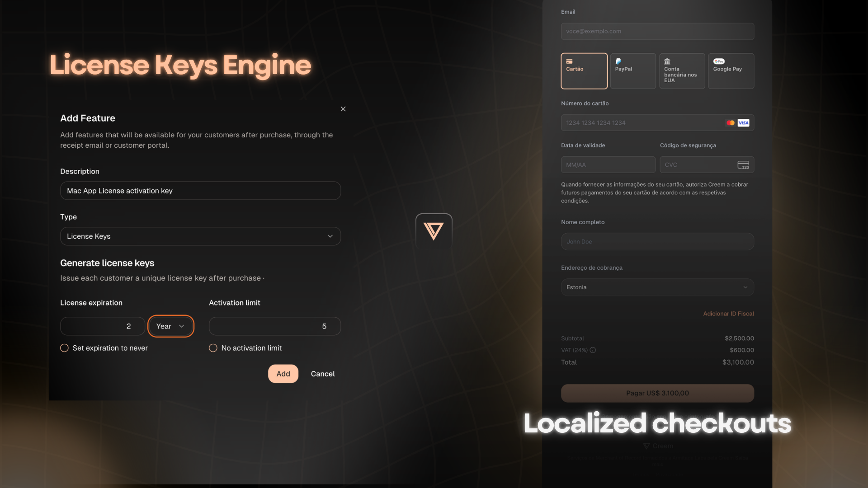Switch to the PayPal payment tab
The width and height of the screenshot is (868, 488).
coord(633,71)
